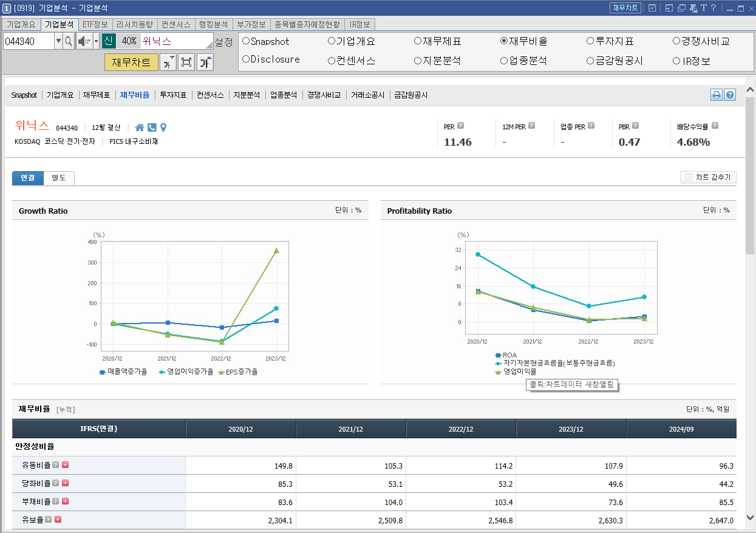
Task: Click help icon next to PBR
Action: pyautogui.click(x=635, y=126)
